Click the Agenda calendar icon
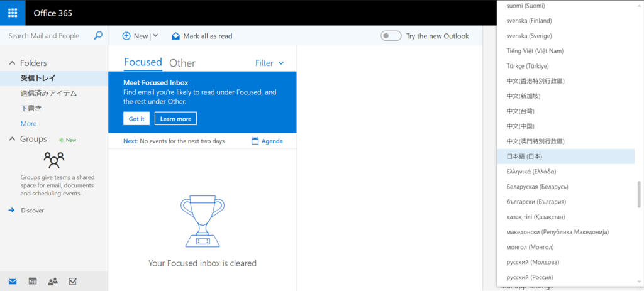Screen dimensions: 644x291 [x=255, y=141]
